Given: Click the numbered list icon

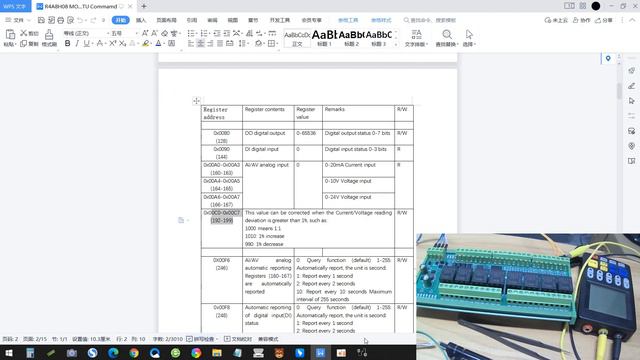Looking at the screenshot, I should (204, 33).
